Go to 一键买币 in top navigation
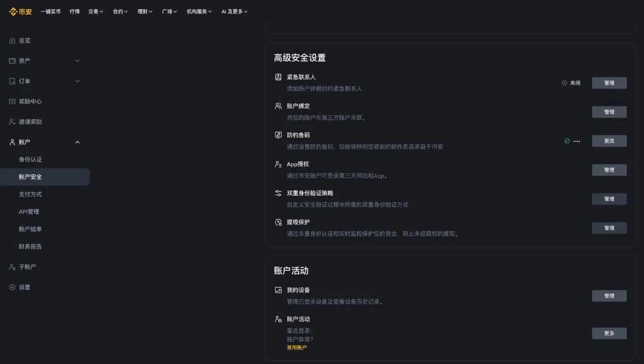The image size is (644, 364). [50, 11]
